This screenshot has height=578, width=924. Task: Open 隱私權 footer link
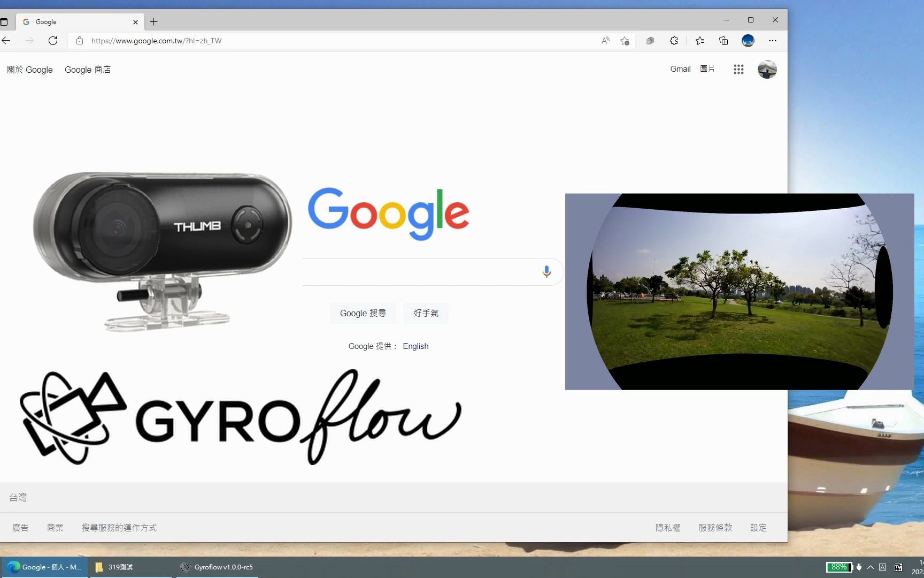668,528
